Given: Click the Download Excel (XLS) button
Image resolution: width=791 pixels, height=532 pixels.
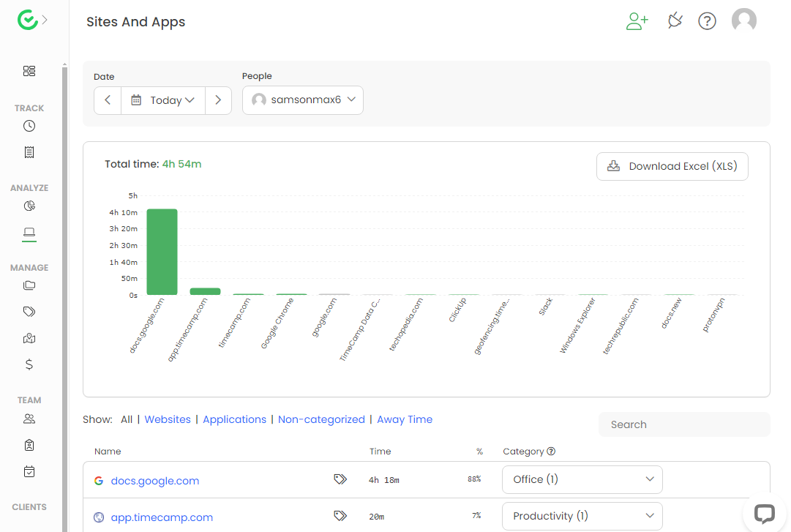Looking at the screenshot, I should click(672, 166).
